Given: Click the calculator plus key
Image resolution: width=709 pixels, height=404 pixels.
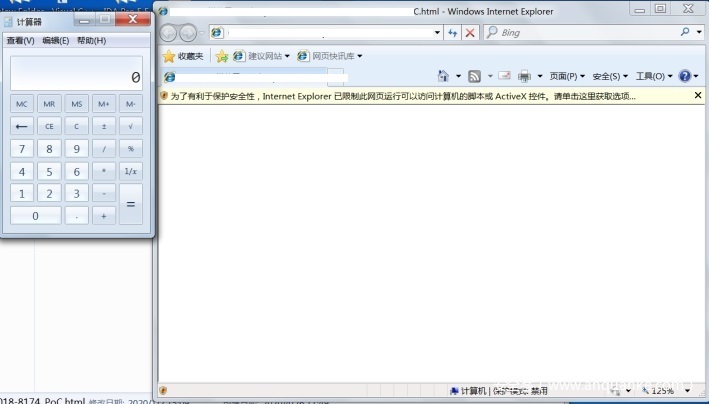Looking at the screenshot, I should [x=104, y=216].
